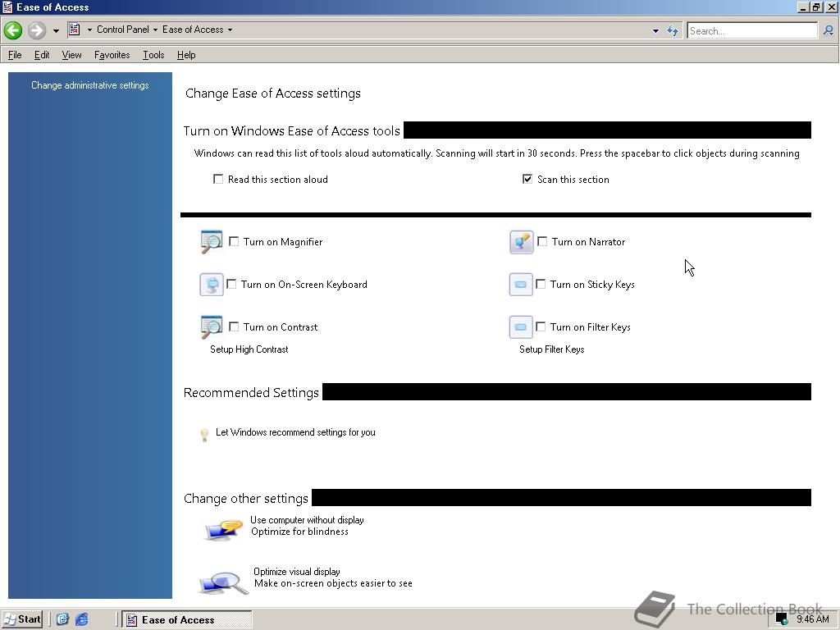Expand the arrow before Control Panel breadcrumb
Viewport: 840px width, 630px height.
point(89,30)
